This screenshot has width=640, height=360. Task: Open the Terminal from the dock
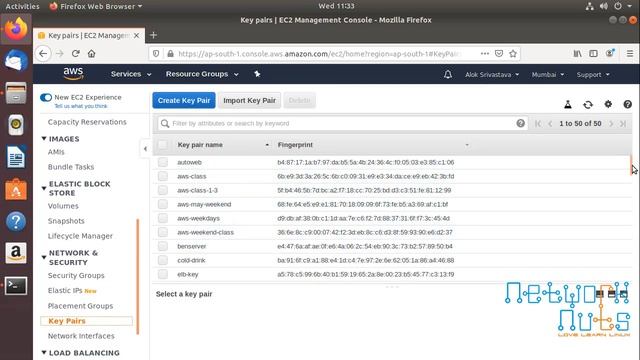tap(16, 286)
